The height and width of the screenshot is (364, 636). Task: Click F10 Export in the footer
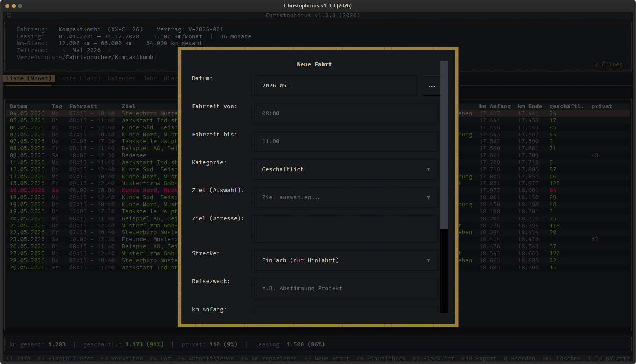coord(479,359)
